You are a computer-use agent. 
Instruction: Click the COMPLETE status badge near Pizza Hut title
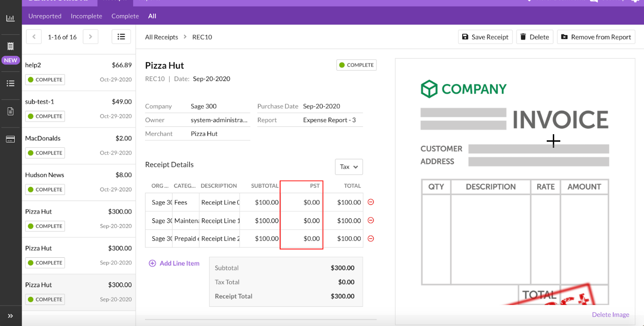[x=356, y=65]
